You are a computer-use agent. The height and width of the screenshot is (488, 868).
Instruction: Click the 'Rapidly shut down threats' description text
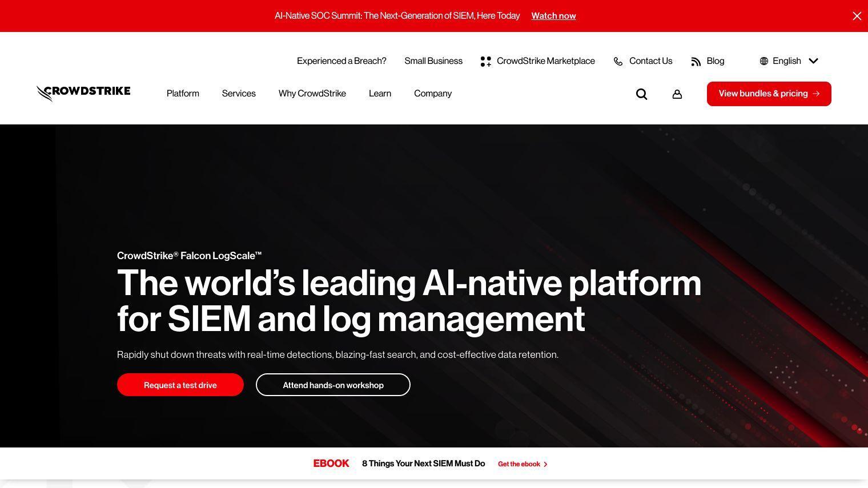337,354
